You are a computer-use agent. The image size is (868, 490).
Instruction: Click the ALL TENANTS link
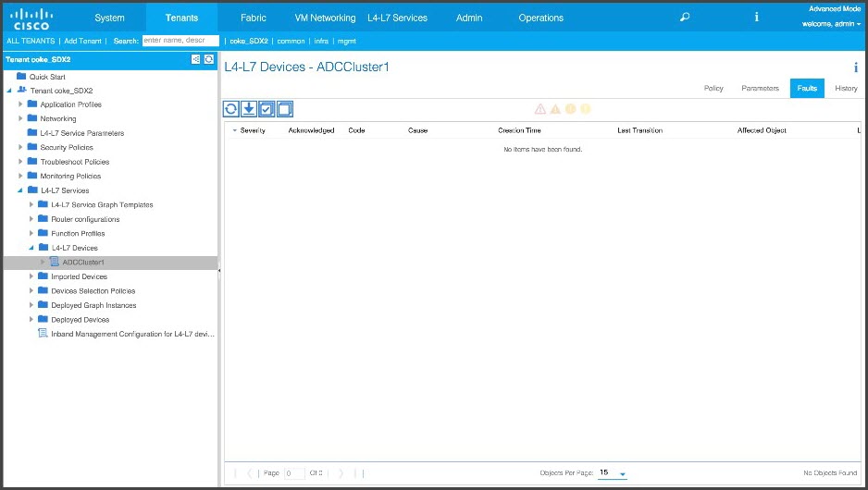(31, 41)
